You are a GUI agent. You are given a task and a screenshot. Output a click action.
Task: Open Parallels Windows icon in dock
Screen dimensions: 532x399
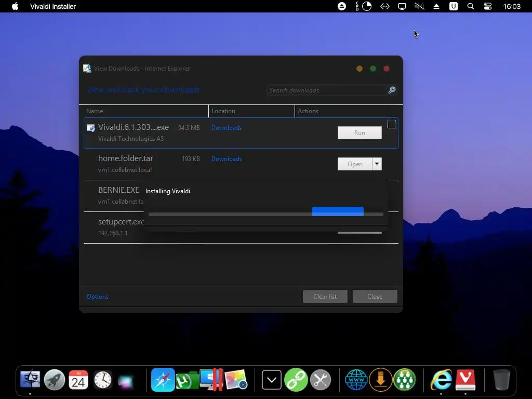coord(211,379)
